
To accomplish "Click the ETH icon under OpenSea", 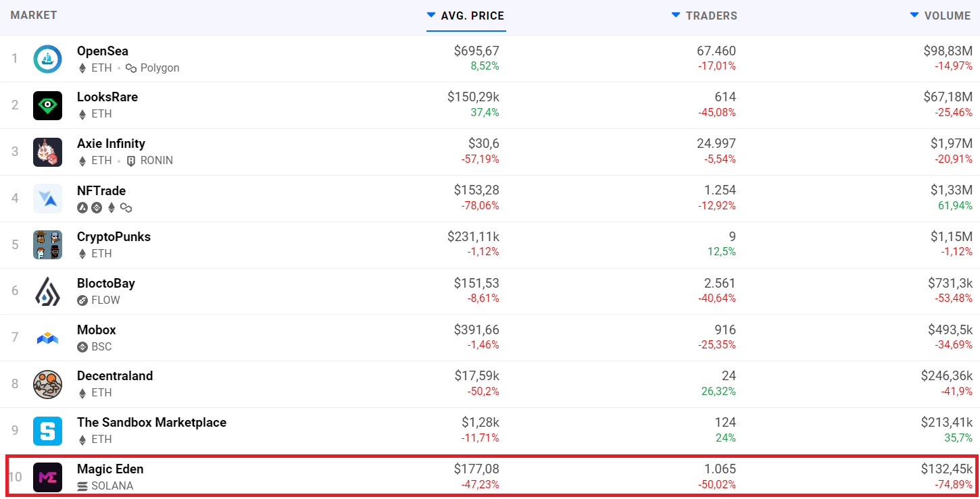I will click(x=82, y=68).
